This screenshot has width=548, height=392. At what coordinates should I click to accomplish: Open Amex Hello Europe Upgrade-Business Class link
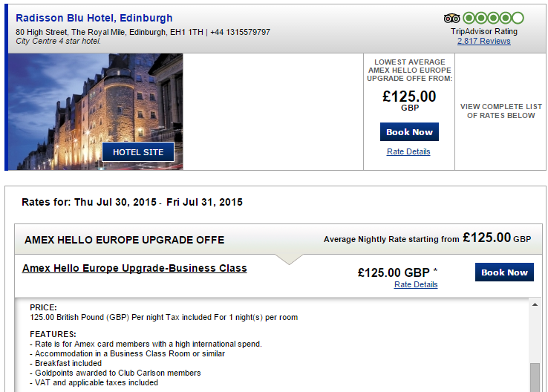pyautogui.click(x=134, y=268)
